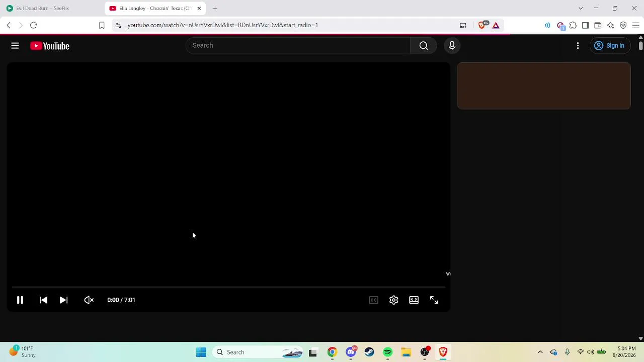Toggle closed captions on player
Image resolution: width=644 pixels, height=362 pixels.
tap(373, 300)
